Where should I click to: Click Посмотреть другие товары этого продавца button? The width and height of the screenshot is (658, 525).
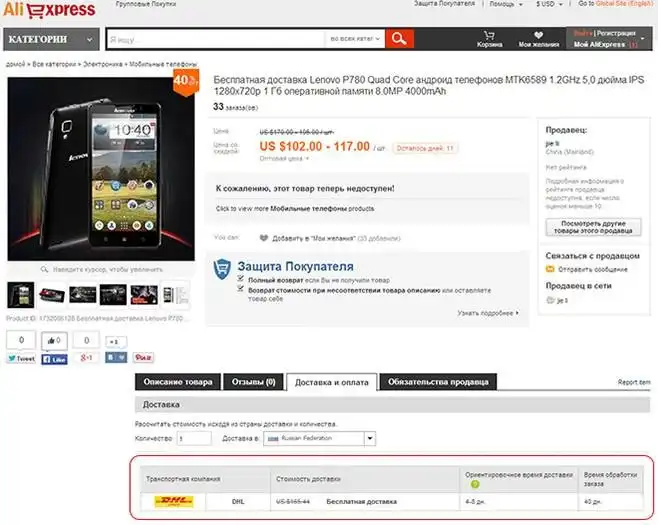click(x=593, y=227)
